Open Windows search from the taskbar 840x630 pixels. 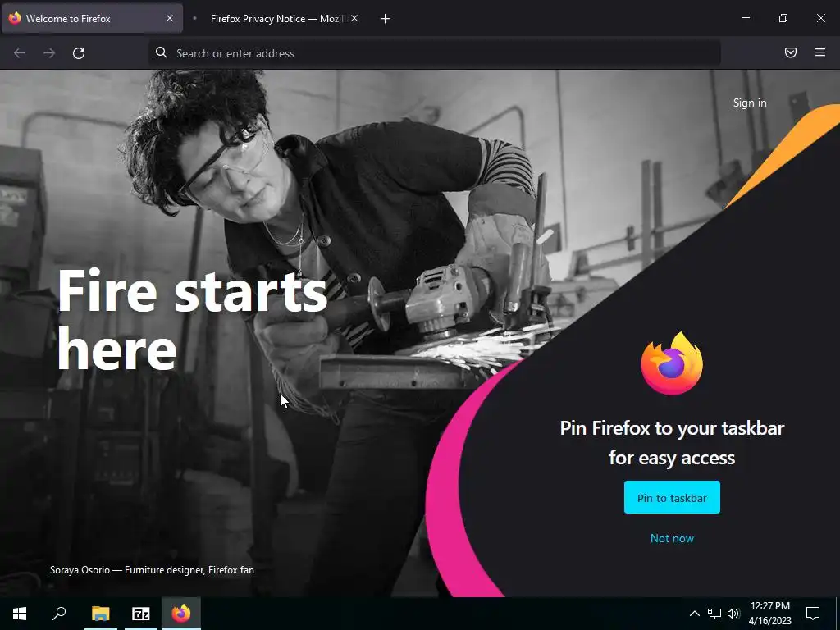tap(59, 614)
